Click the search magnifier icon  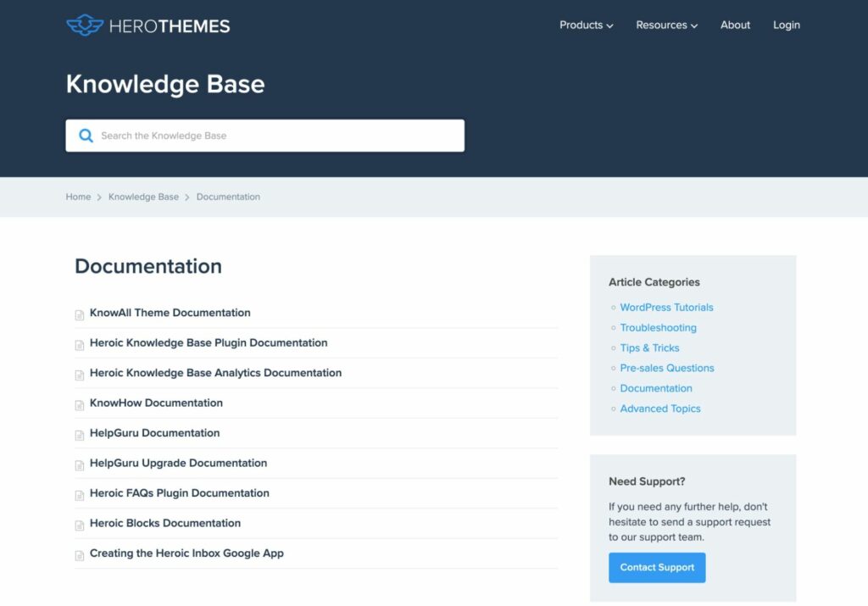[86, 136]
